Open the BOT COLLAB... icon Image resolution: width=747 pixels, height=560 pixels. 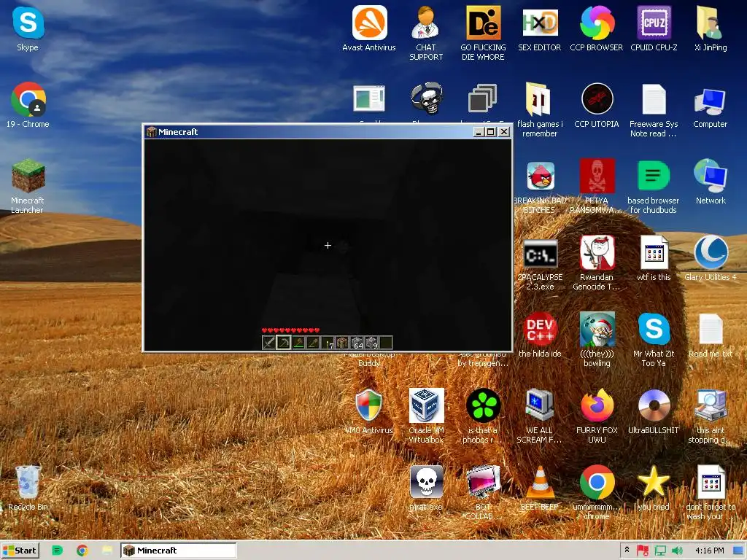pos(483,493)
